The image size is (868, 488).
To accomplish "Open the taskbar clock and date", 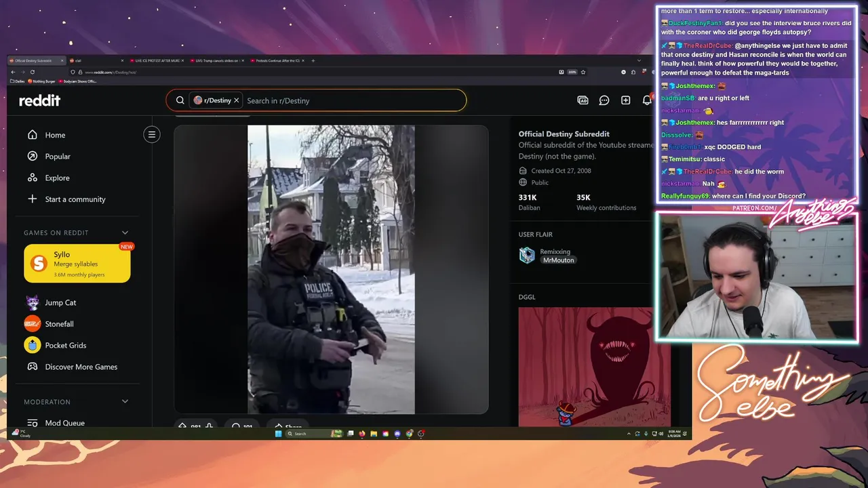I will click(x=674, y=434).
